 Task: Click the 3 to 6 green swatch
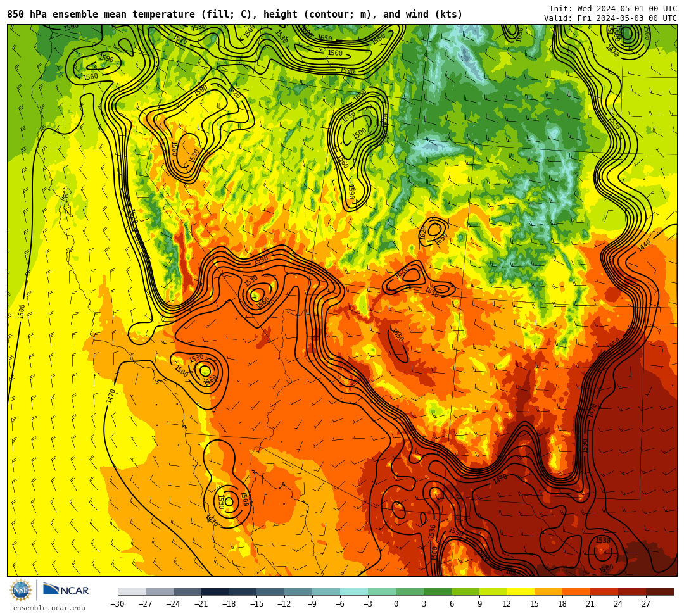click(x=438, y=591)
